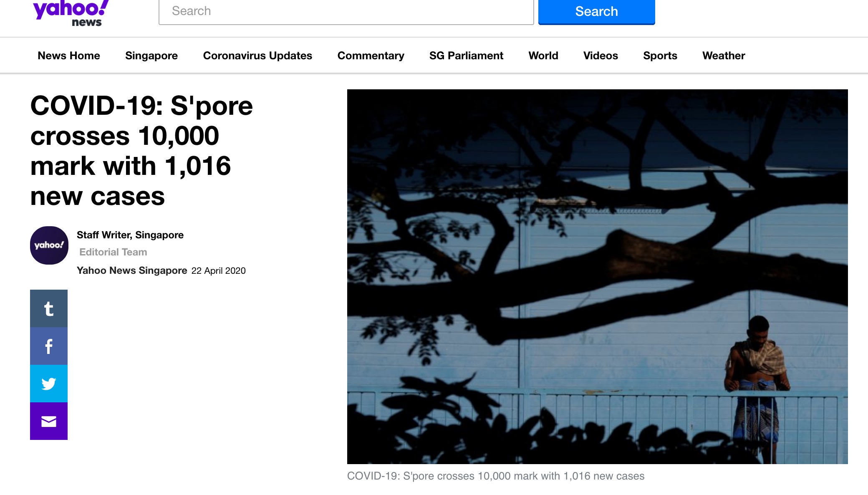Share article on Facebook
This screenshot has height=495, width=868.
(x=49, y=346)
